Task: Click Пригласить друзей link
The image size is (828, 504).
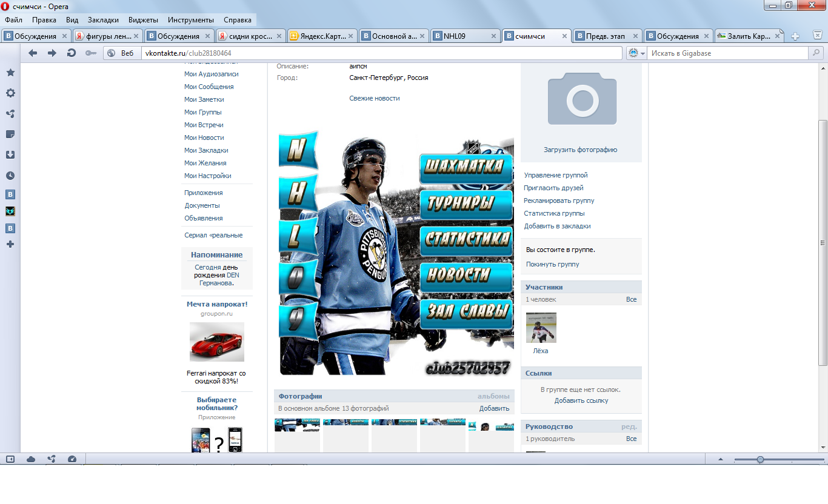Action: (x=554, y=188)
